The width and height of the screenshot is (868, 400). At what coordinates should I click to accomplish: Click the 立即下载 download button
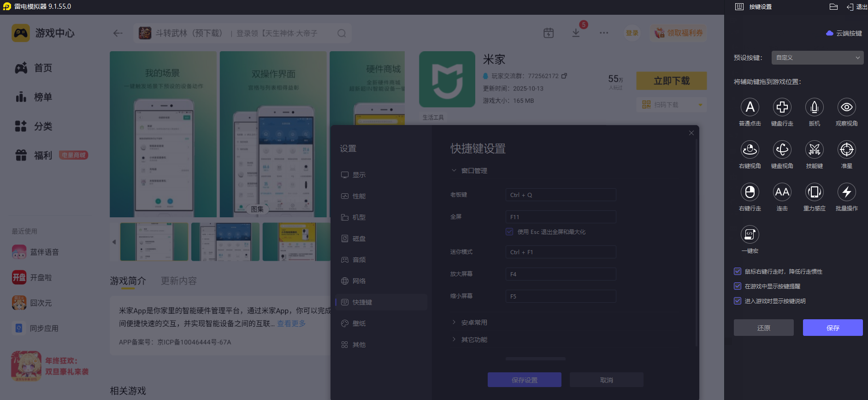click(x=672, y=81)
